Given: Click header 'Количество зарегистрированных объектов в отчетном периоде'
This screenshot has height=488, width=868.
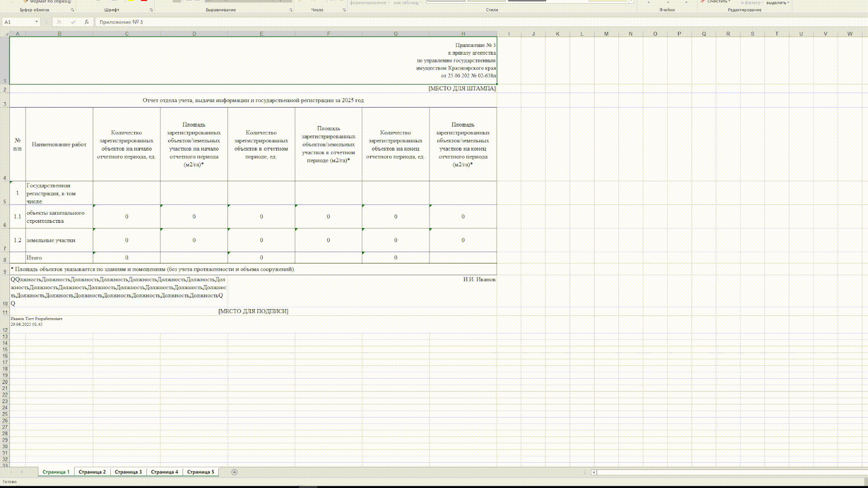Looking at the screenshot, I should pyautogui.click(x=261, y=145).
